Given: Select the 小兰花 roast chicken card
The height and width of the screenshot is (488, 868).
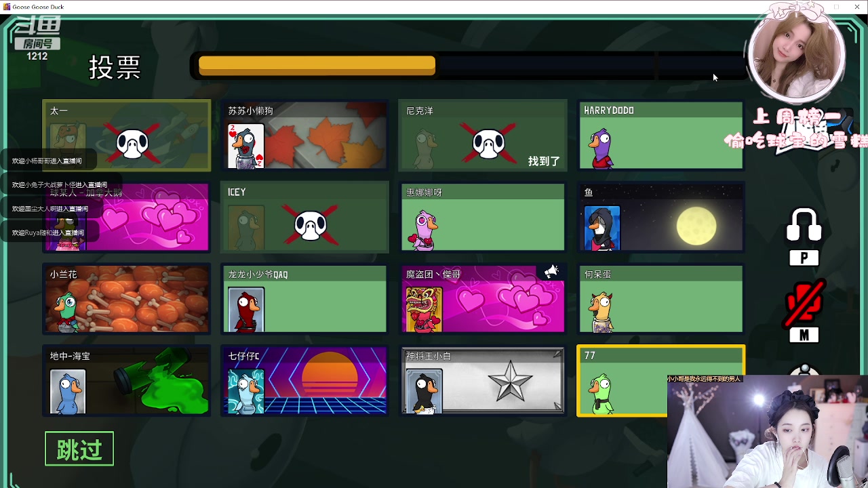Looking at the screenshot, I should click(x=127, y=300).
